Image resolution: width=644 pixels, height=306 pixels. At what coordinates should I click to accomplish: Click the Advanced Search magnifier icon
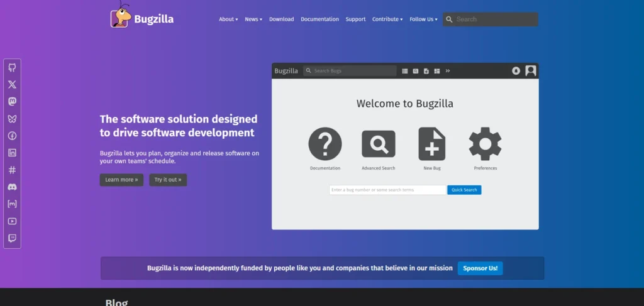click(x=378, y=143)
